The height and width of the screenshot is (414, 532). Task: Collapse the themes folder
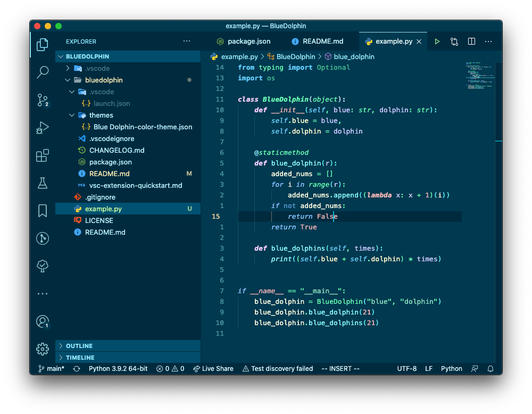[x=128, y=115]
